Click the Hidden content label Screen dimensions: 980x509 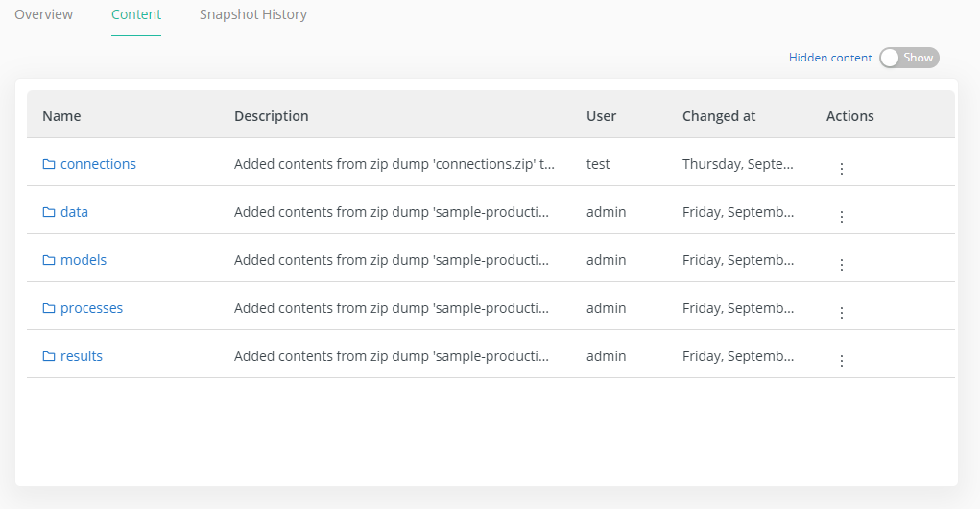830,58
